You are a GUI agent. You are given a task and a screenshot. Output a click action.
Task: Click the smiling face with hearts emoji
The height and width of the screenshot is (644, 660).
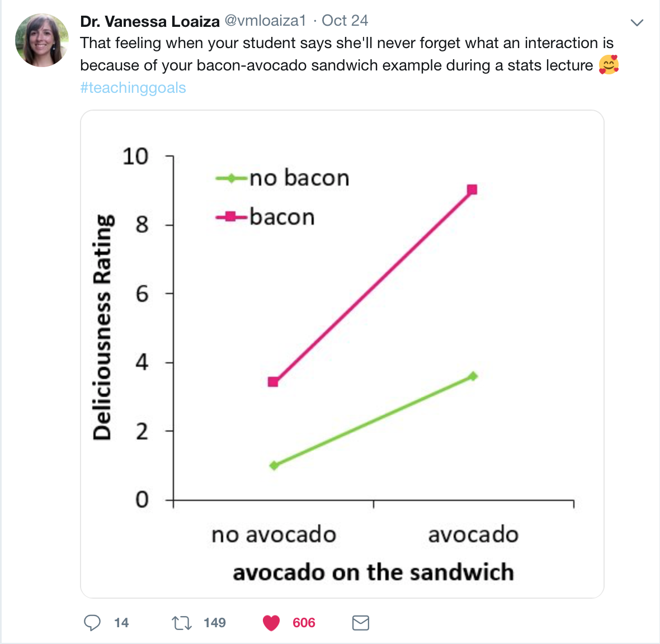pyautogui.click(x=609, y=65)
